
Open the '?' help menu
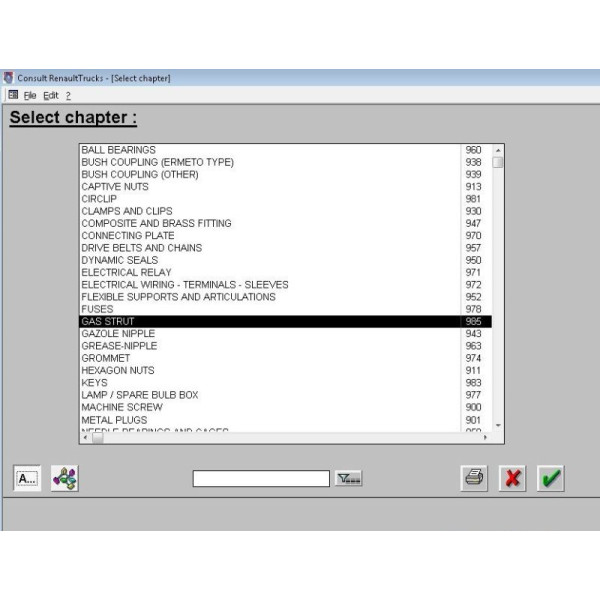(68, 95)
